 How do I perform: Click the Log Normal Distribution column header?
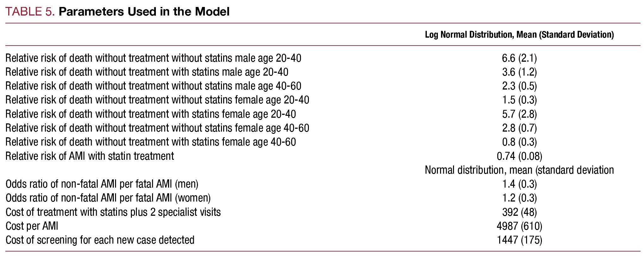click(x=519, y=34)
